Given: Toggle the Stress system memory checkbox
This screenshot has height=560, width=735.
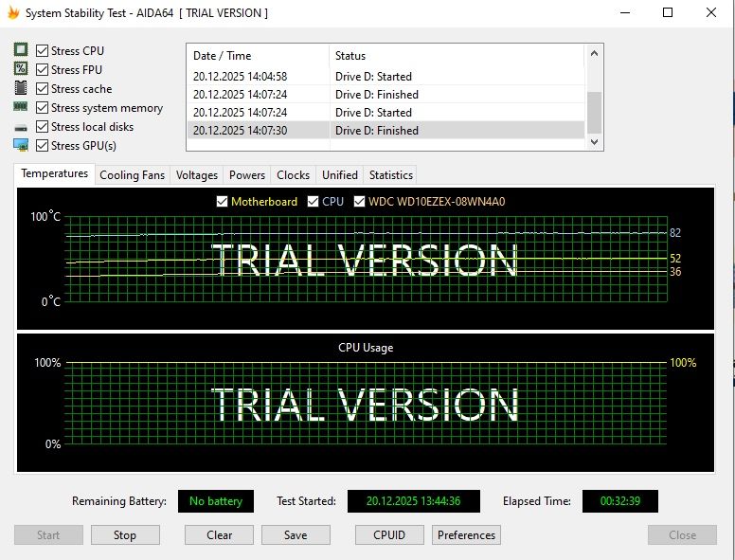Looking at the screenshot, I should pyautogui.click(x=43, y=107).
